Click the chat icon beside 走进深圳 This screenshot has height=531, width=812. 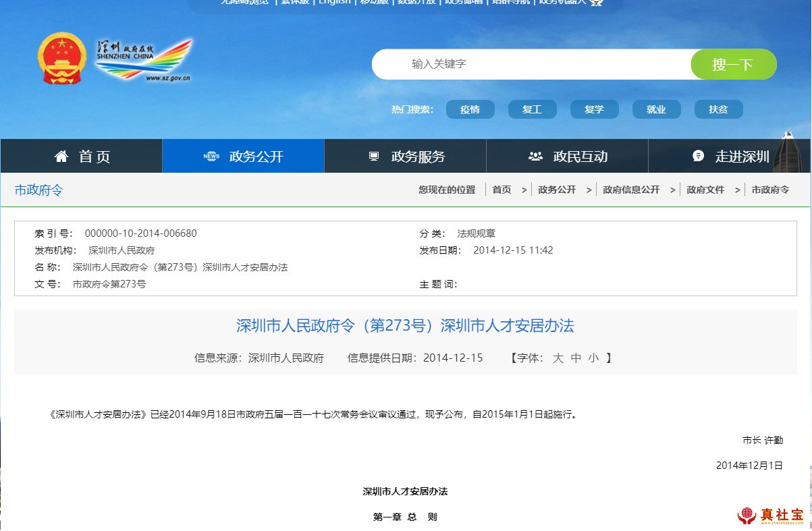699,157
